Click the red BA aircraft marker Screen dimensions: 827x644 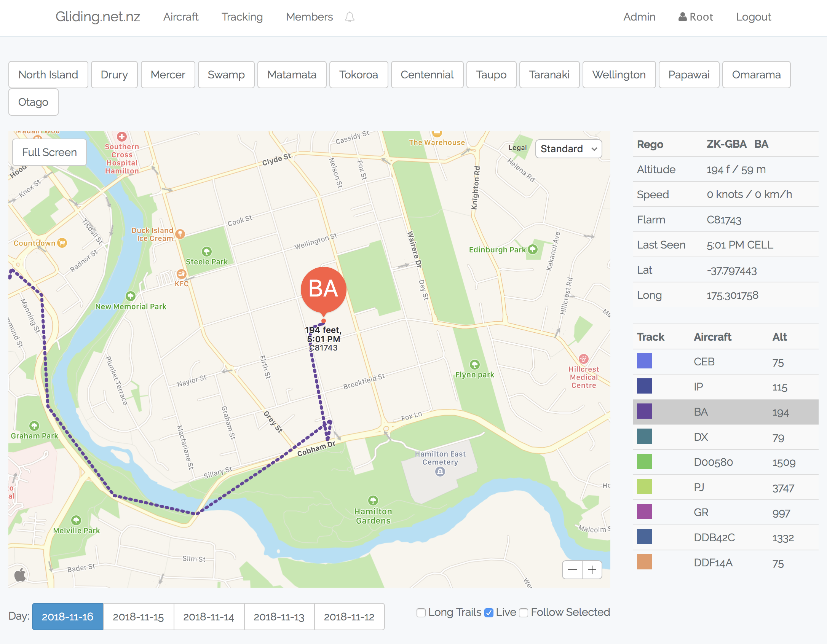(323, 289)
